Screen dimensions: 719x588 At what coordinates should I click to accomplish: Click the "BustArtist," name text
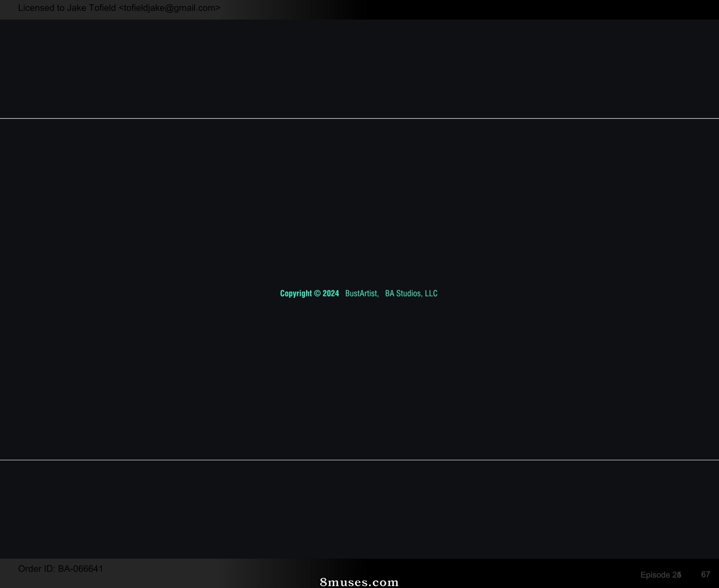[x=362, y=293]
